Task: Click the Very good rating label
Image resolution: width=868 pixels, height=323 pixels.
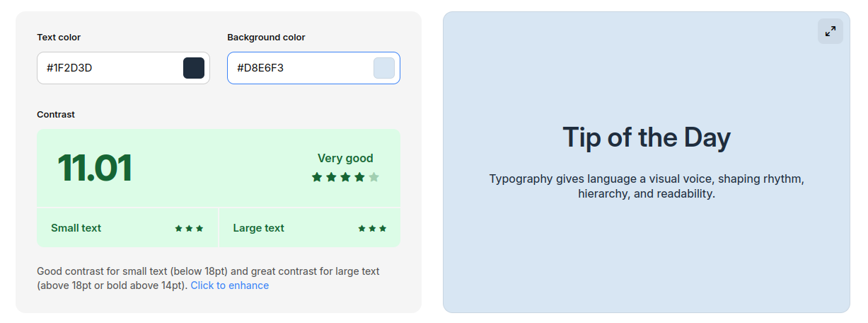Action: point(345,158)
